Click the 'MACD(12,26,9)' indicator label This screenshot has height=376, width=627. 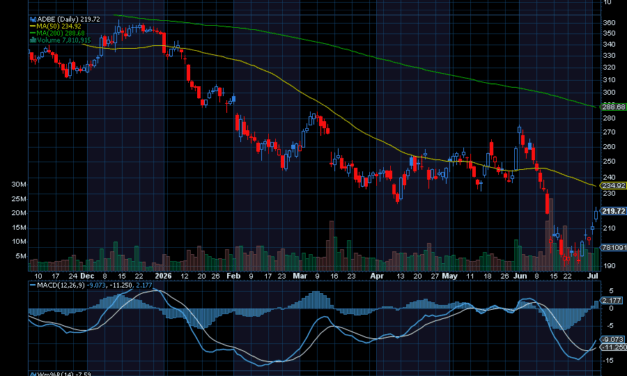61,285
